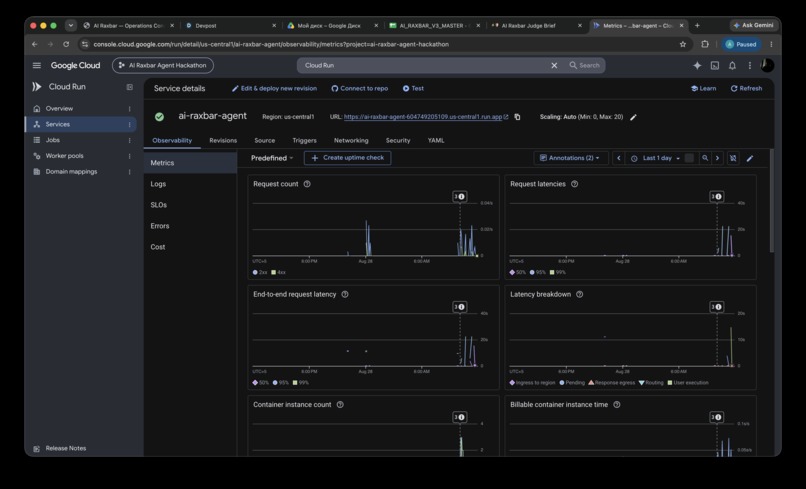Toggle the chart sync icon in metrics toolbar
The image size is (806, 489).
point(734,158)
